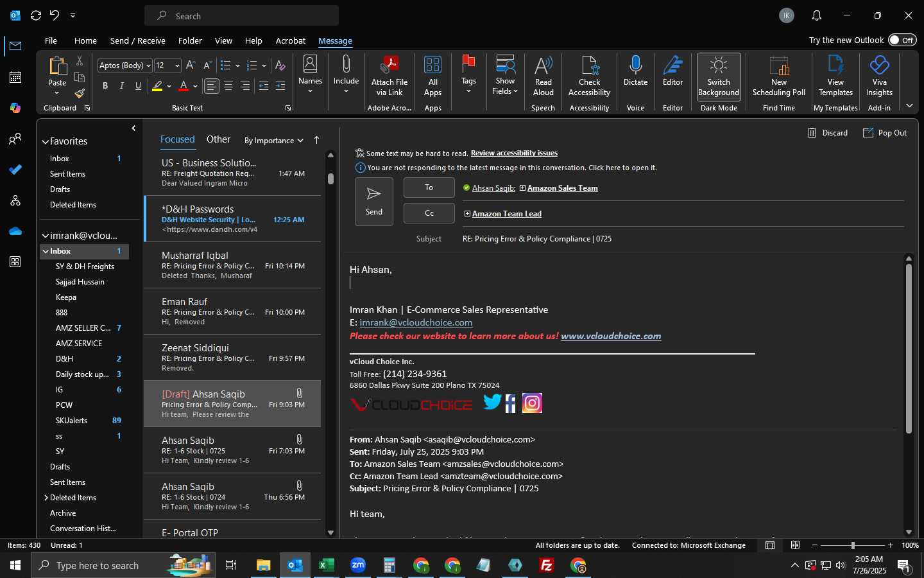Toggle Italic formatting
The width and height of the screenshot is (924, 578).
click(x=122, y=85)
